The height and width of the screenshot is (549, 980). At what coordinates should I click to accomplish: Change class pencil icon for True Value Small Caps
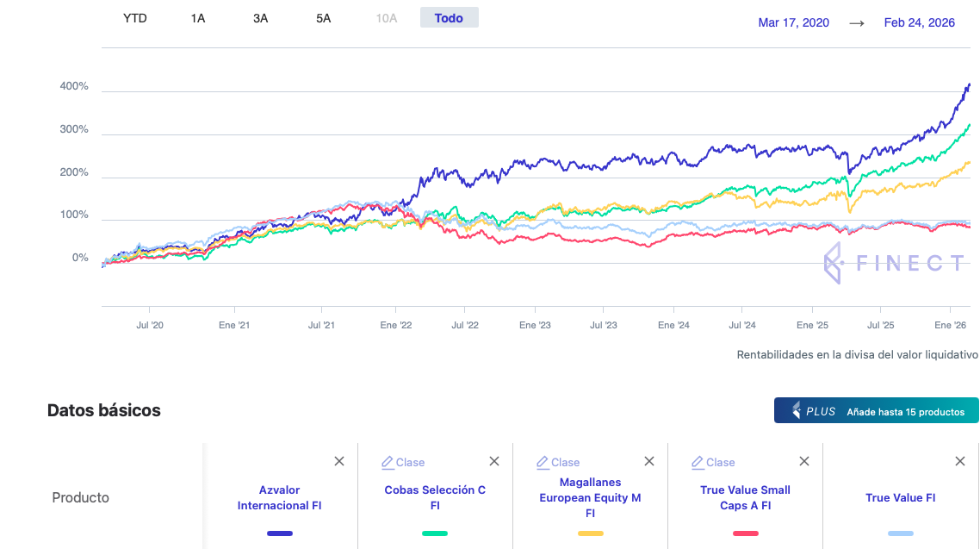pyautogui.click(x=698, y=463)
